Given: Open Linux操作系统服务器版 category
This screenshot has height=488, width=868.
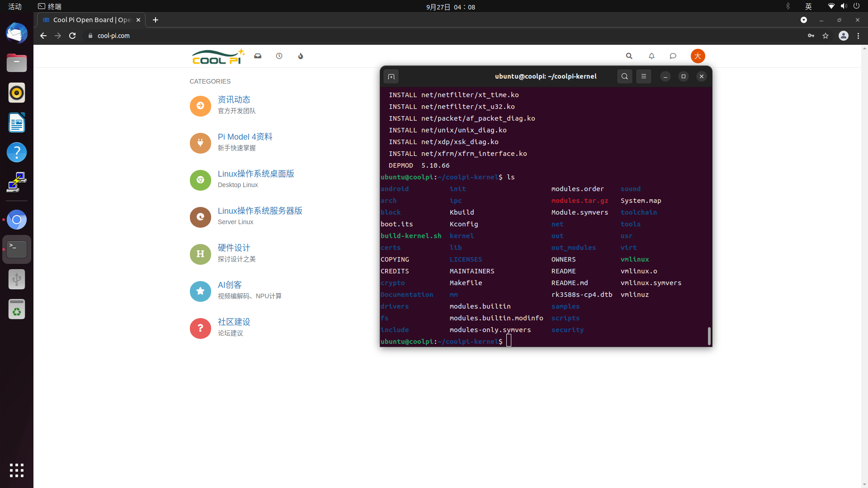Looking at the screenshot, I should click(x=260, y=211).
